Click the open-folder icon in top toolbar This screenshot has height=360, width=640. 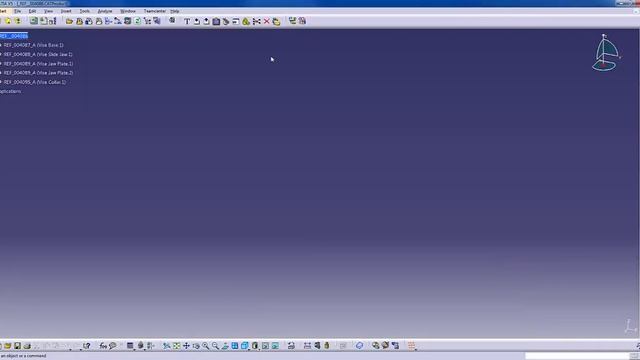click(69, 21)
